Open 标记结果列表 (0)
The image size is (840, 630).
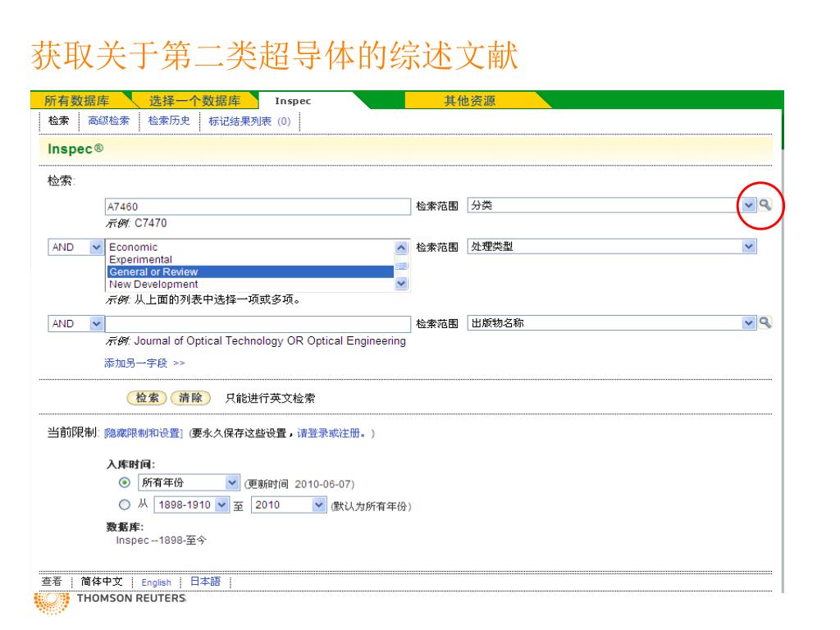(249, 121)
